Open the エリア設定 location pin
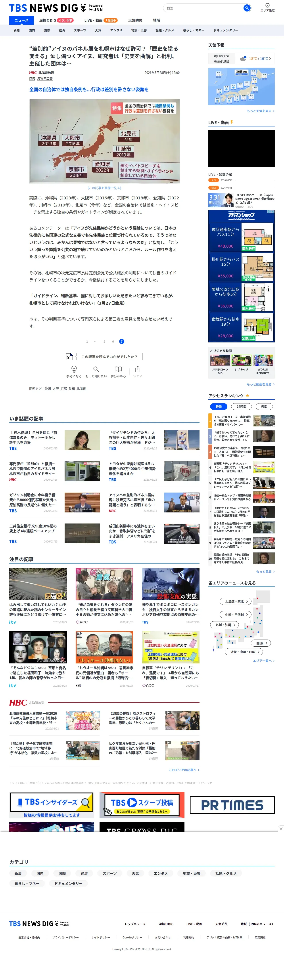284x980 pixels. [267, 7]
